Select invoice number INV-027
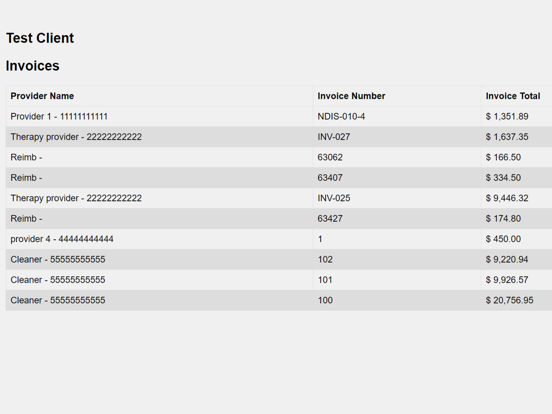Image resolution: width=552 pixels, height=414 pixels. click(334, 137)
